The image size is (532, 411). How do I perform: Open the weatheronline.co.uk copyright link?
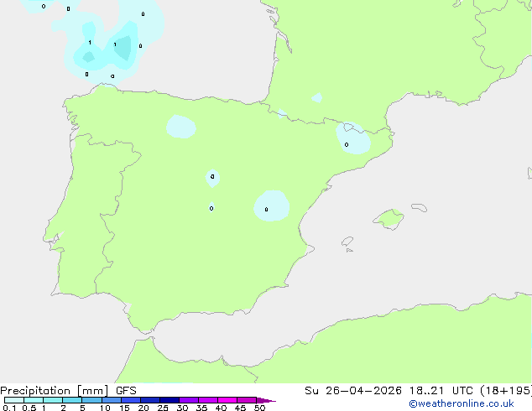pos(462,403)
